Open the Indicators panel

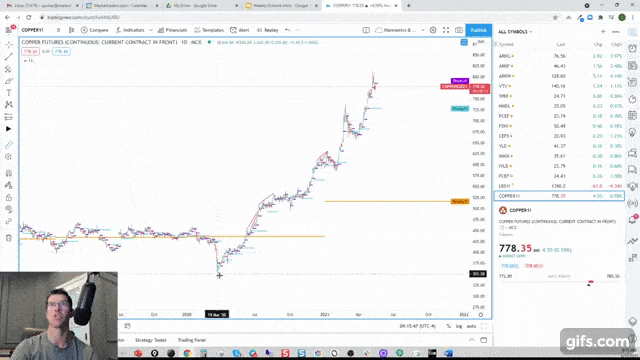tap(130, 30)
